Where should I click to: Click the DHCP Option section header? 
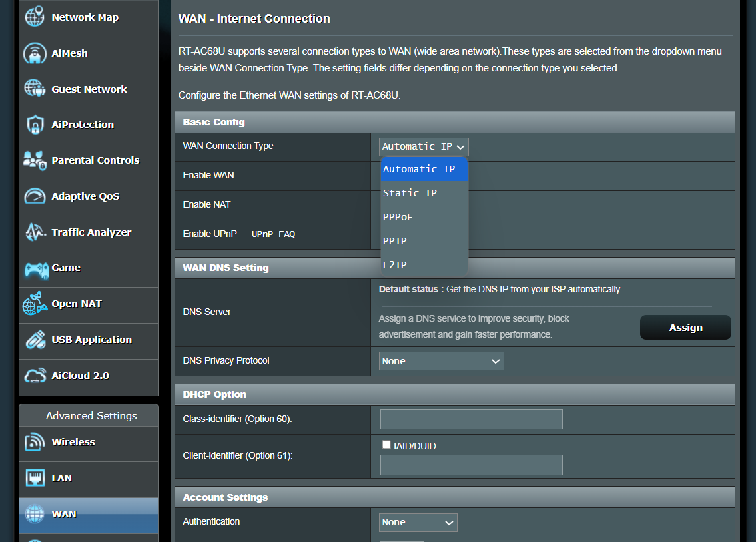tap(455, 394)
